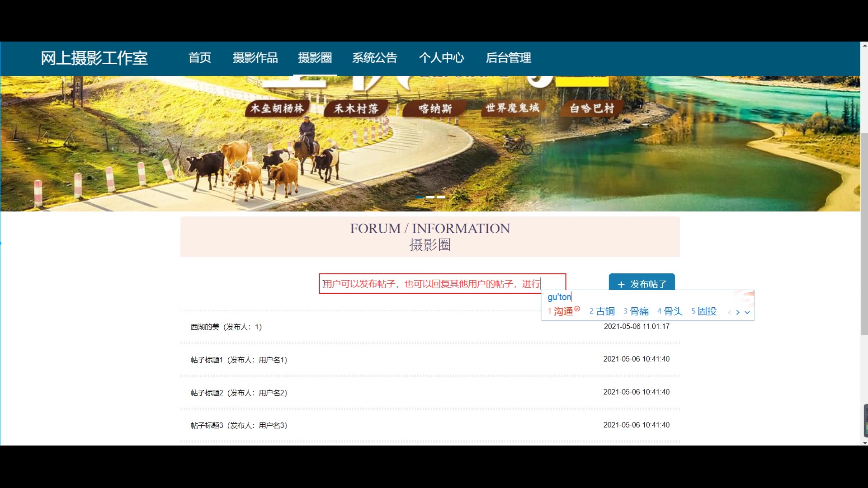Open 后台管理 page
Image resolution: width=868 pixels, height=488 pixels.
(x=508, y=58)
